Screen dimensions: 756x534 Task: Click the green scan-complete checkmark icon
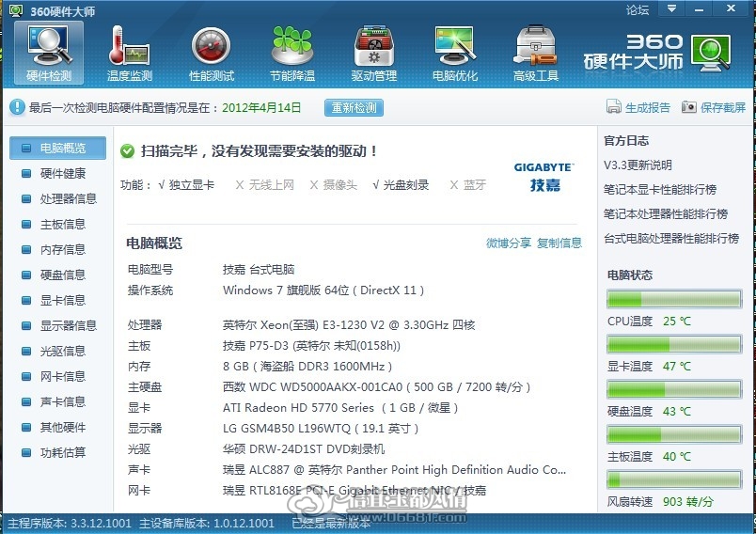pos(127,151)
